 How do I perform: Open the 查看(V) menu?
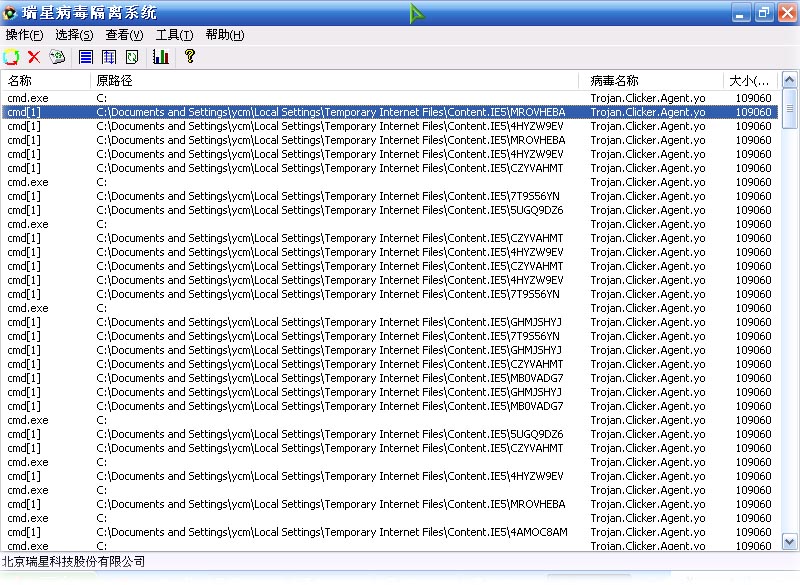[x=124, y=35]
